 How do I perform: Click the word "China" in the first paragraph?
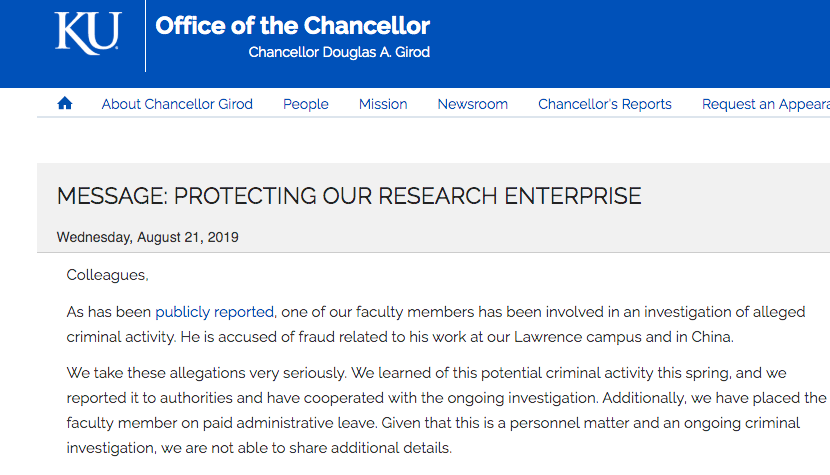tap(711, 337)
